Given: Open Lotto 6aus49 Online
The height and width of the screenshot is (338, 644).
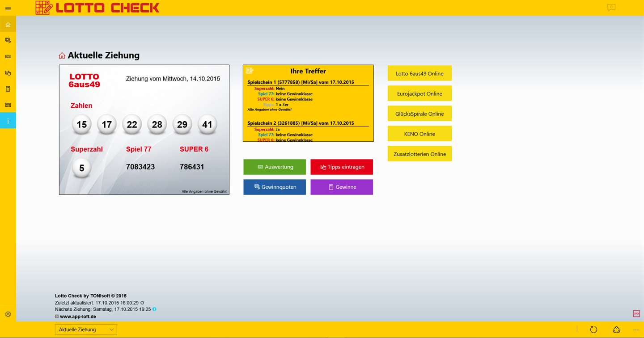Looking at the screenshot, I should click(x=419, y=73).
